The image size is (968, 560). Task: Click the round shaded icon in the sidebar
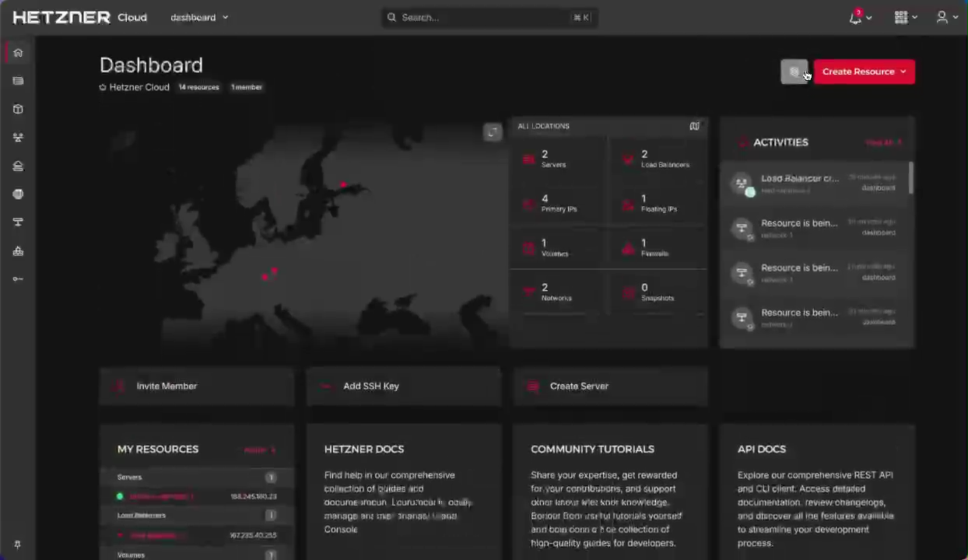(x=18, y=194)
